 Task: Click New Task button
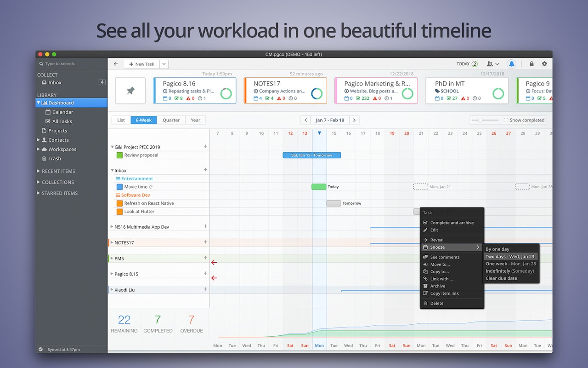tap(142, 64)
